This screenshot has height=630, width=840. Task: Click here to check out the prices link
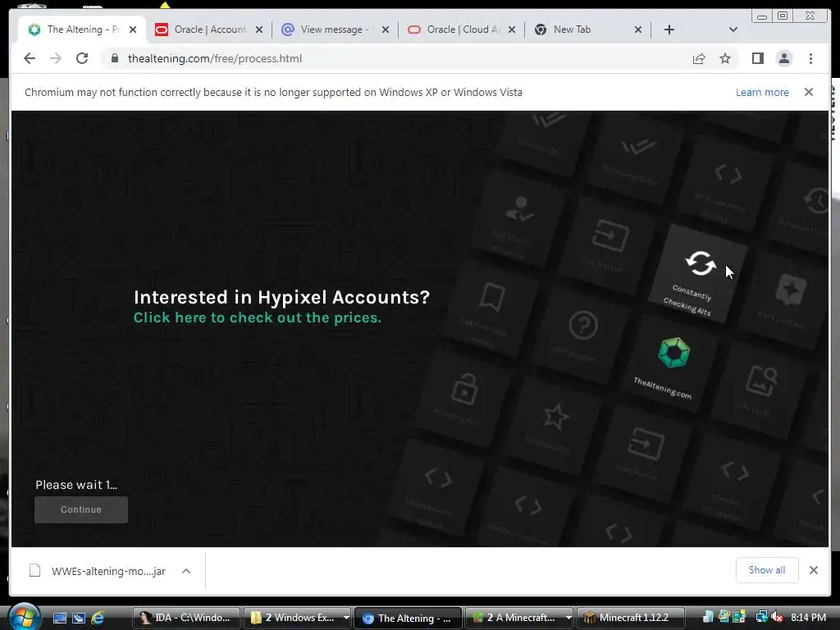pyautogui.click(x=257, y=317)
